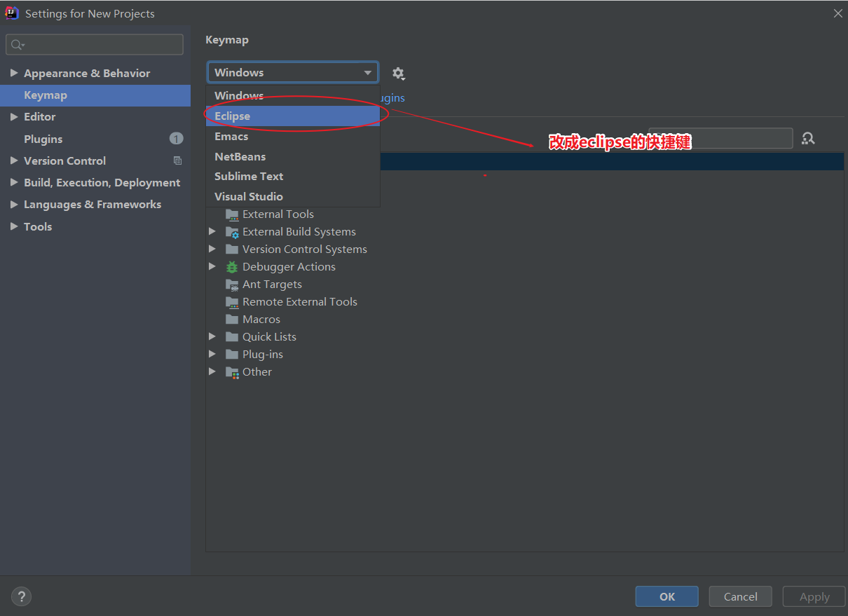The image size is (848, 616).
Task: Expand the Tools settings section
Action: click(x=14, y=226)
